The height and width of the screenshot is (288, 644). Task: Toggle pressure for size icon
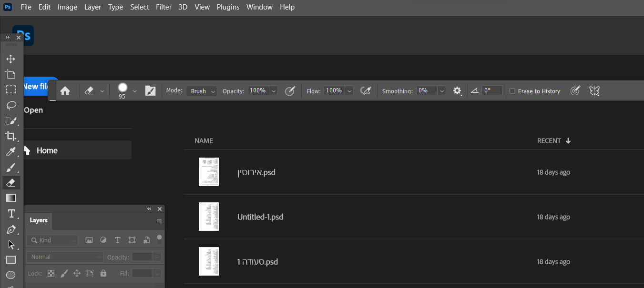[575, 91]
